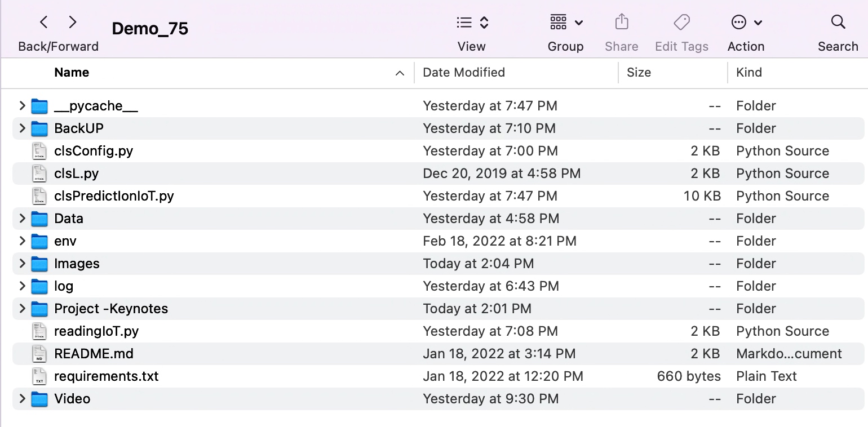This screenshot has height=427, width=868.
Task: Select the Images folder icon
Action: pyautogui.click(x=39, y=264)
